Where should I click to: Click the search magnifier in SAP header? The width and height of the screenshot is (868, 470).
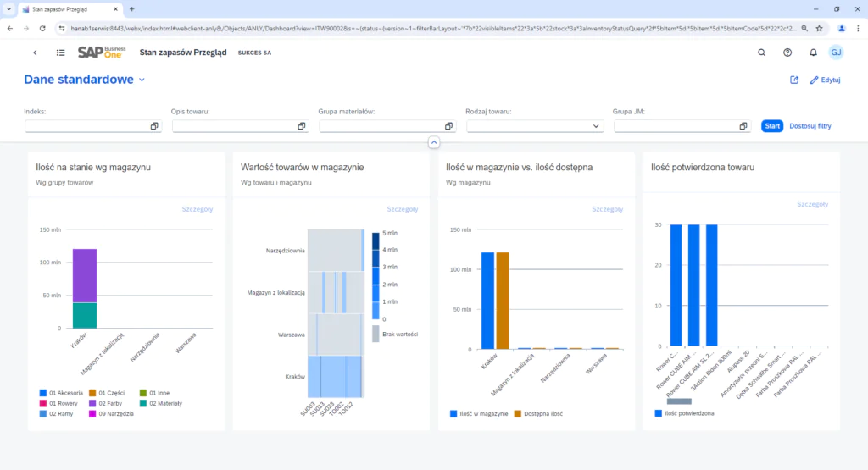pyautogui.click(x=761, y=53)
